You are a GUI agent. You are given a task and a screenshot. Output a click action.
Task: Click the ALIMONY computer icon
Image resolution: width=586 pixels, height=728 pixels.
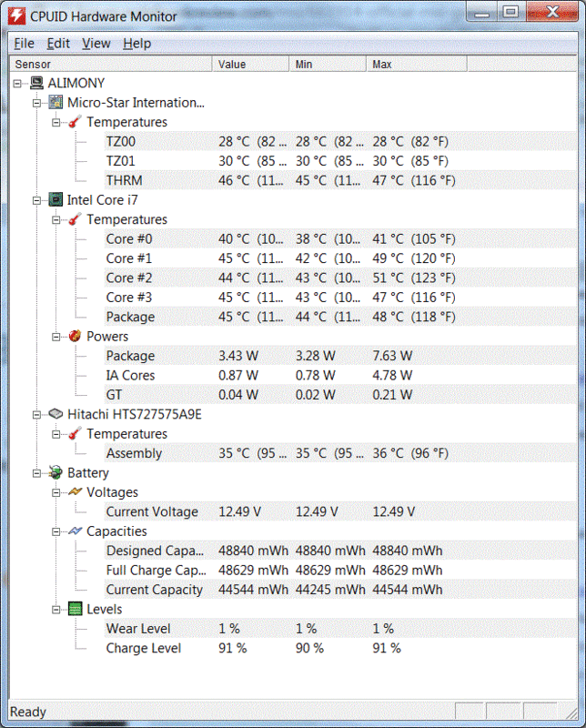[36, 83]
